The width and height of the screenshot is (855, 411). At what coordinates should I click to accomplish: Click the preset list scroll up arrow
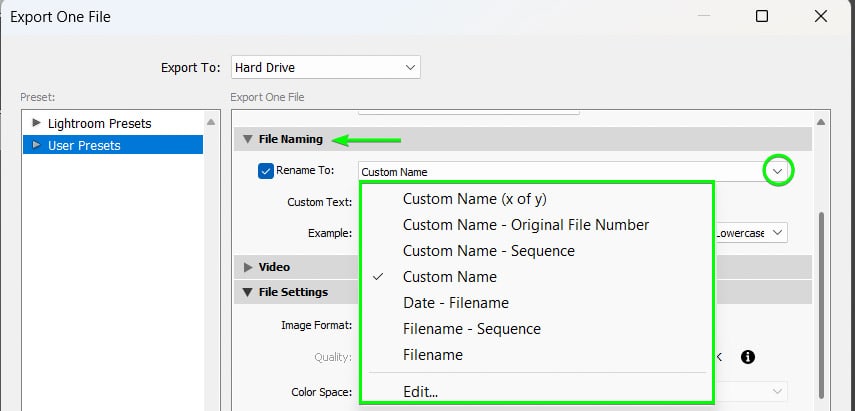coord(211,123)
